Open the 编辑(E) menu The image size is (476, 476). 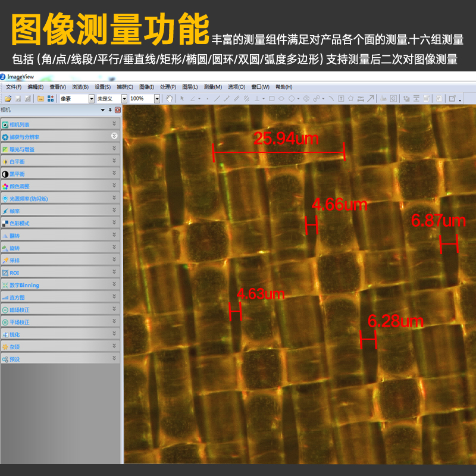[36, 87]
